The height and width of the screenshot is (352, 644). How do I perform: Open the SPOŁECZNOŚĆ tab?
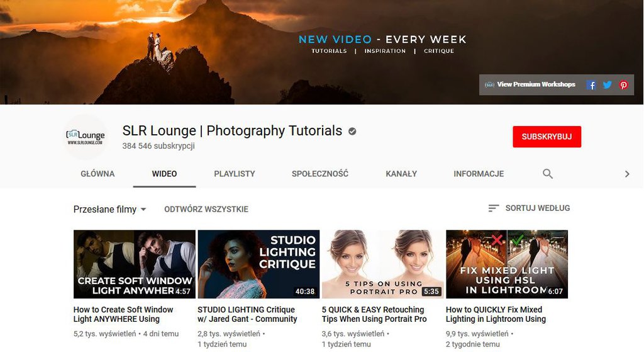coord(320,174)
